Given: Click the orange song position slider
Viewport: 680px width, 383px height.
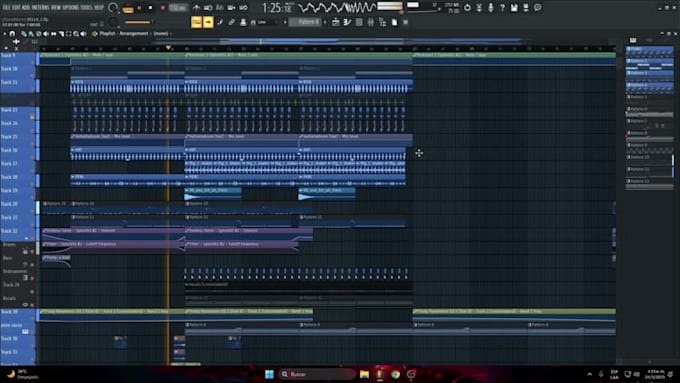Looking at the screenshot, I should (x=138, y=22).
